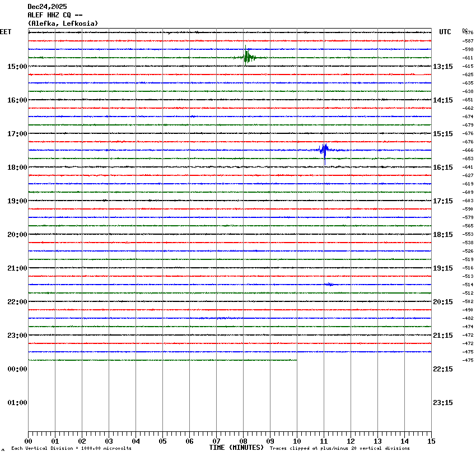Click the green seismic event near minute 8
This screenshot has height=456, width=476.
(x=247, y=57)
